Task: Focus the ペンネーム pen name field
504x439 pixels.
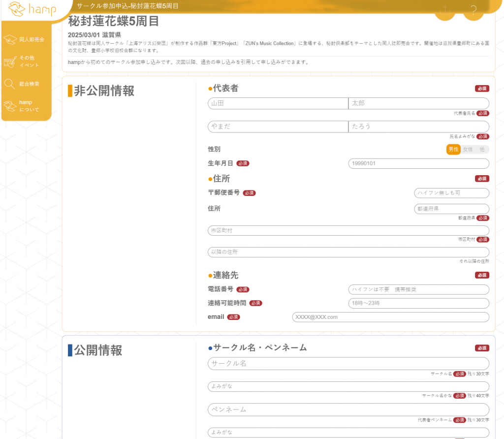Action: (x=348, y=409)
